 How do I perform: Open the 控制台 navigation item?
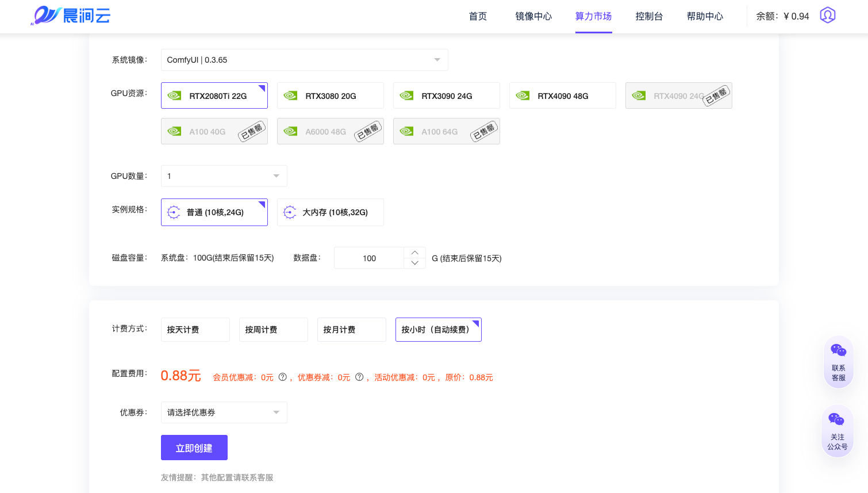649,16
